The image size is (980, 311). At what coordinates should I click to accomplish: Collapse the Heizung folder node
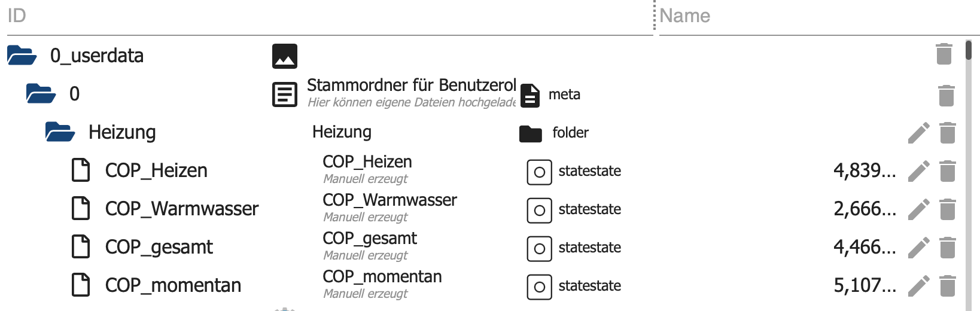(60, 132)
